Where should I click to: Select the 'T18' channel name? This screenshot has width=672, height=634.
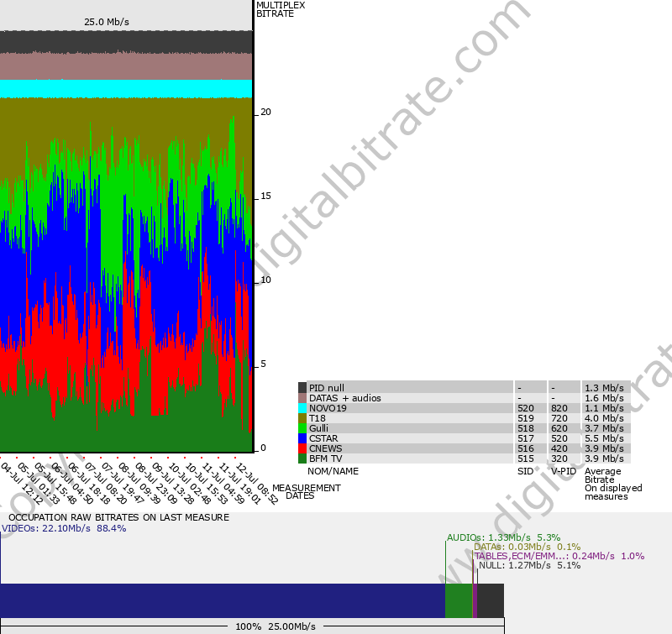click(x=318, y=418)
